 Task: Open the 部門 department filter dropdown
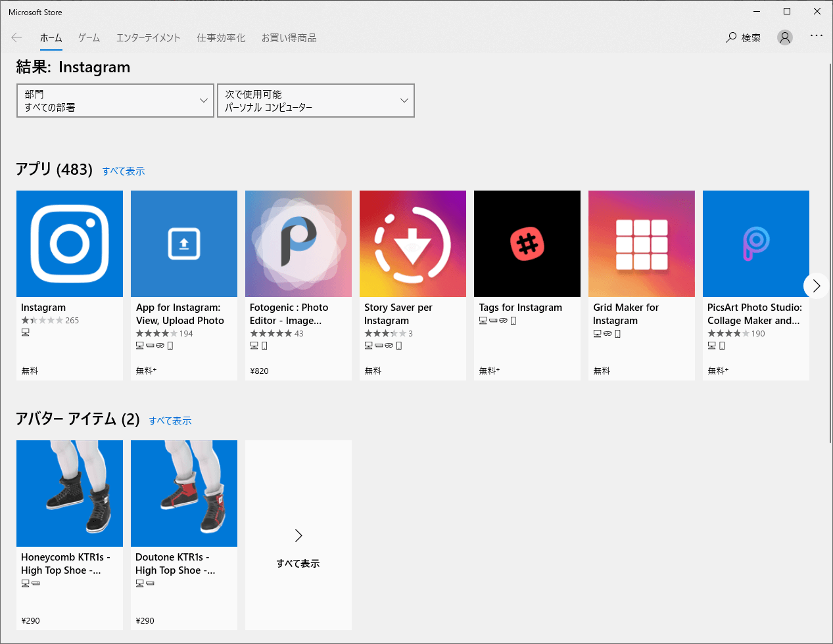[x=115, y=100]
